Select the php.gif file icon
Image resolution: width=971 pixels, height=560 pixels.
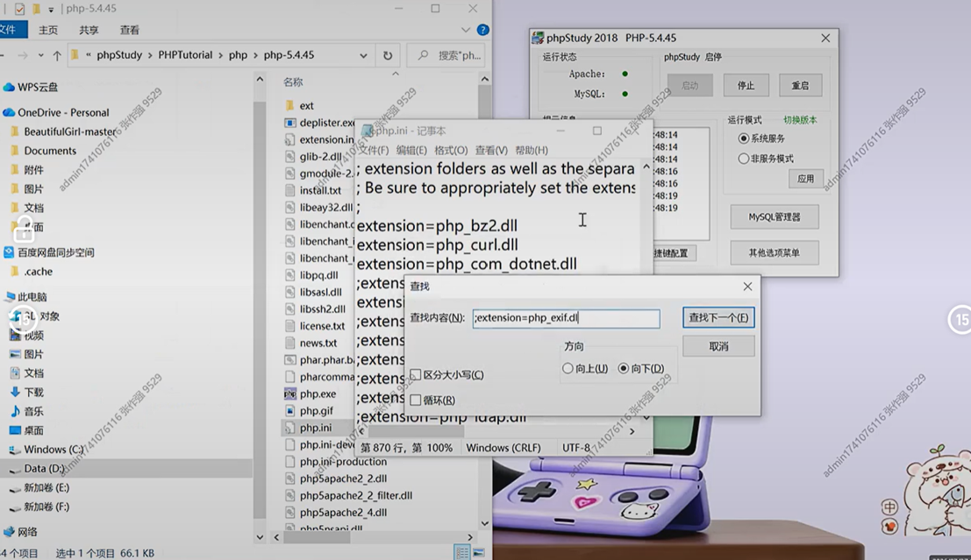point(289,410)
